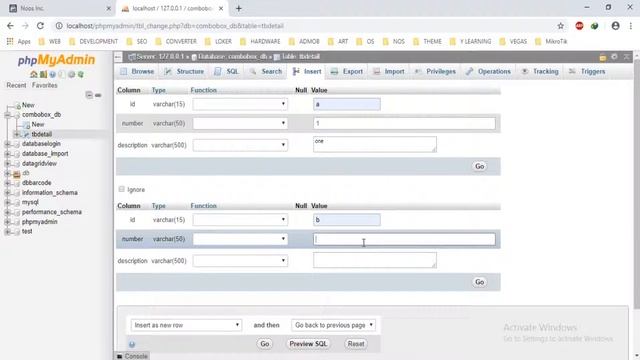640x360 pixels.
Task: Open Function dropdown for second number row
Action: coord(240,239)
